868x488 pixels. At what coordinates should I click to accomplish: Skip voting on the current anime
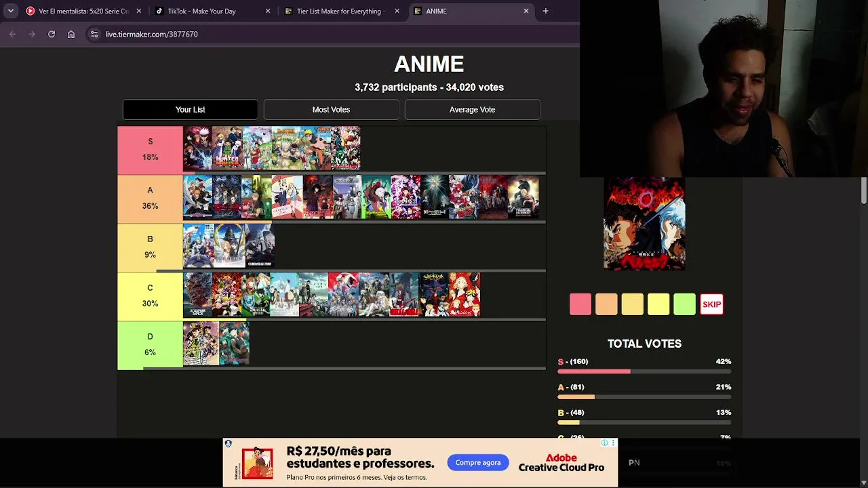click(711, 304)
